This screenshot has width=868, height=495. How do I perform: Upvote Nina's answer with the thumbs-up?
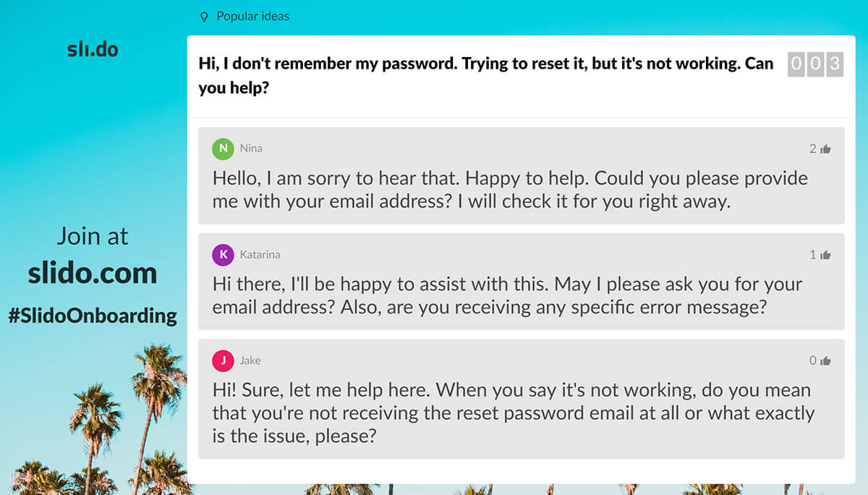(x=825, y=149)
